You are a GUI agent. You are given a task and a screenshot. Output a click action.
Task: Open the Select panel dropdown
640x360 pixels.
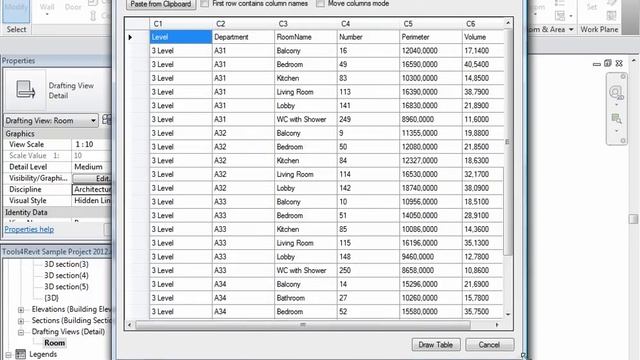tap(16, 29)
